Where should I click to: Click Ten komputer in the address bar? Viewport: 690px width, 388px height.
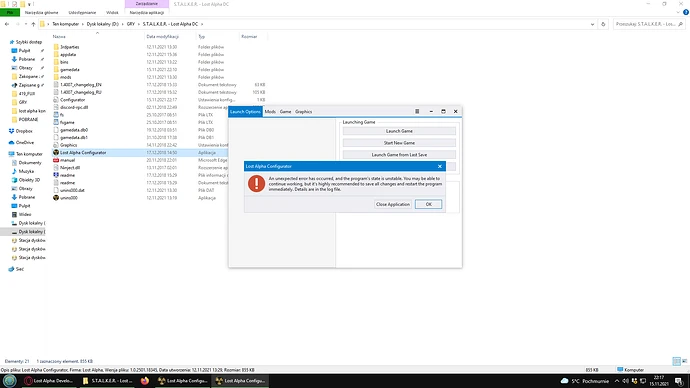(x=65, y=24)
